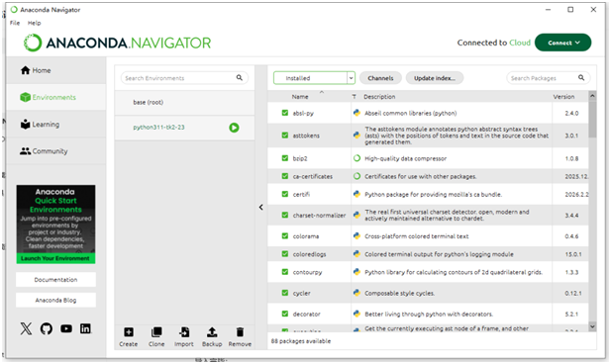Open the Anaconda Blog link button
Image resolution: width=611 pixels, height=364 pixels.
pos(55,300)
